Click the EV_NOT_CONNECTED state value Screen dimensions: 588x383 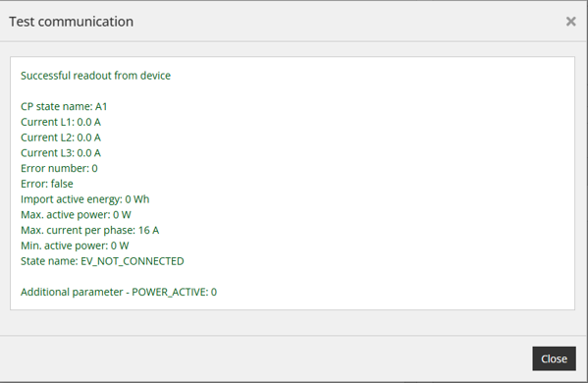click(x=133, y=261)
